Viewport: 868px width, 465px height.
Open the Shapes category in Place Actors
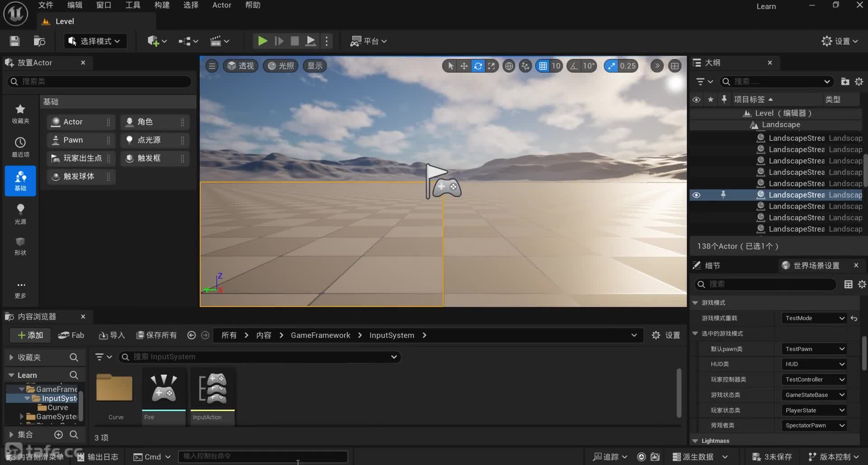pos(20,246)
